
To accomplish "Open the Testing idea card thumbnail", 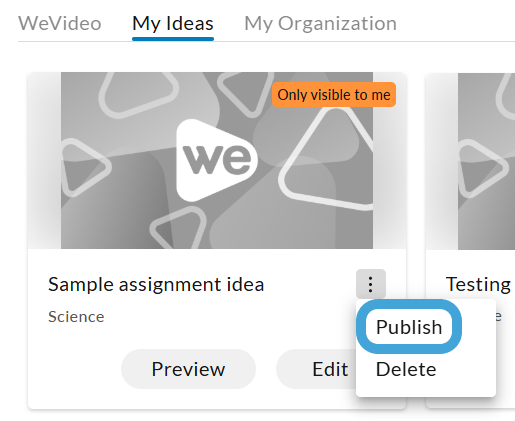I will [x=486, y=161].
